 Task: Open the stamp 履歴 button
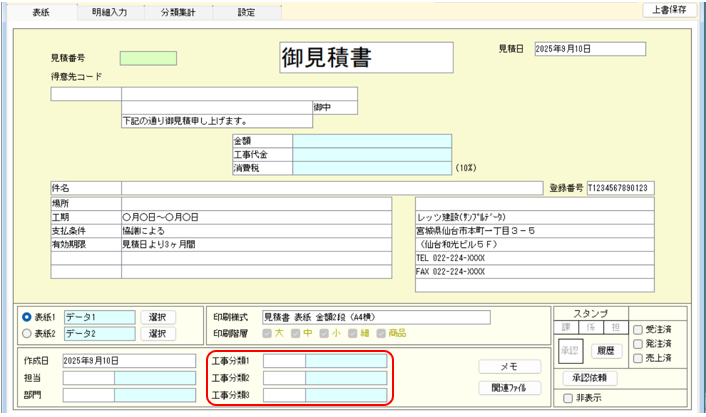pyautogui.click(x=604, y=351)
